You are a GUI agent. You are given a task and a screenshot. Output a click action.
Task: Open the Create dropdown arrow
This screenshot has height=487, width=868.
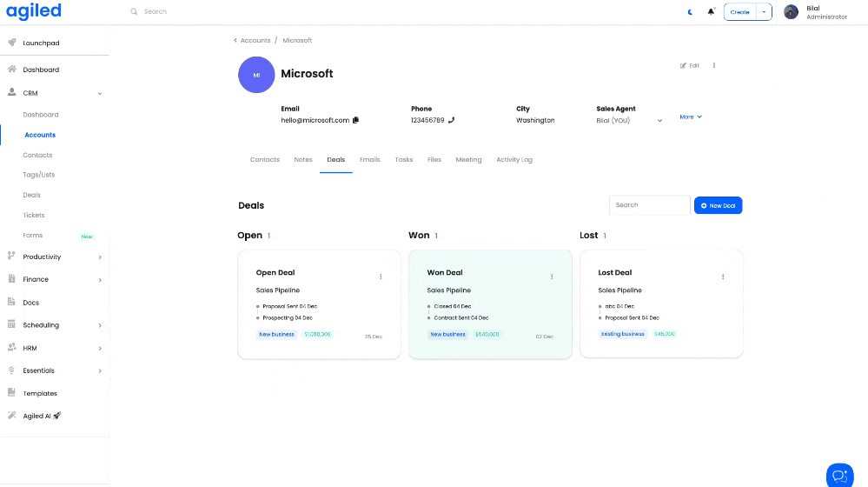(x=764, y=11)
